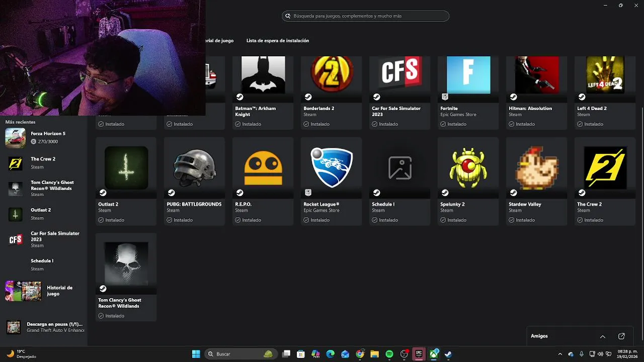This screenshot has height=362, width=644.
Task: Open the R.E.P.O. game tile
Action: [x=263, y=181]
